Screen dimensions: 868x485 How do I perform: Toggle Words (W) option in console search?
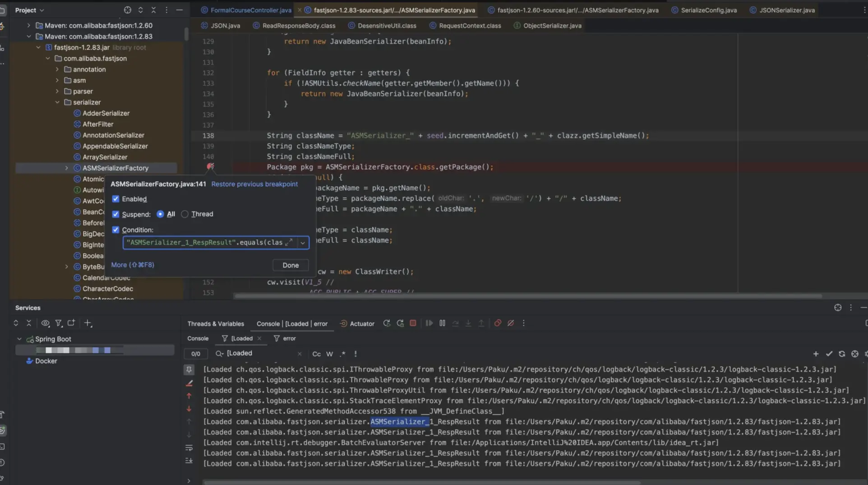(329, 354)
